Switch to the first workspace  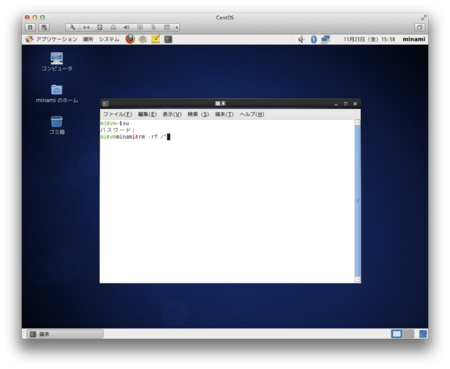[x=396, y=334]
